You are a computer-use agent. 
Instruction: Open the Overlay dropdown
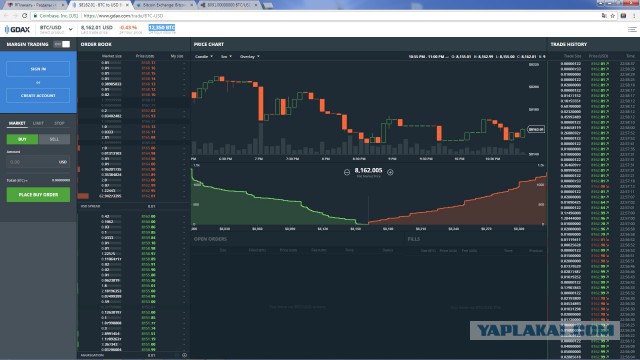tap(249, 56)
